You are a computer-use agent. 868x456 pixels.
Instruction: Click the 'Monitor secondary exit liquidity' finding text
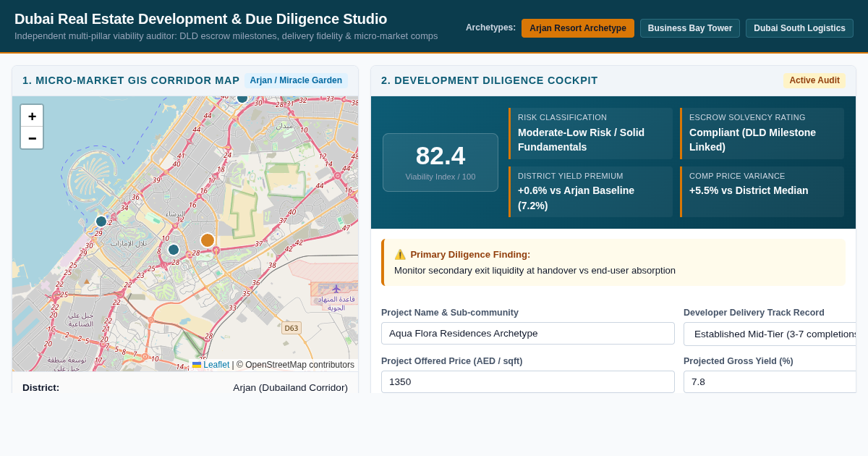pos(535,271)
